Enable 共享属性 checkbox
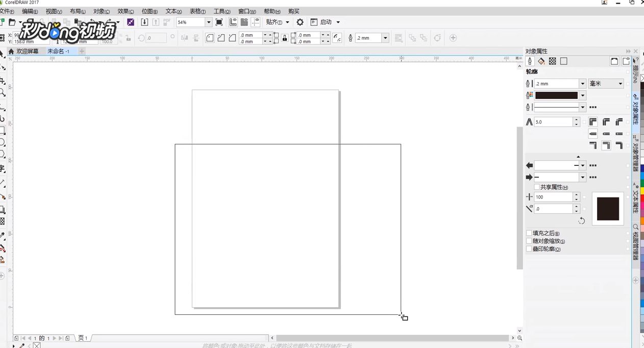The image size is (644, 348). pos(537,187)
